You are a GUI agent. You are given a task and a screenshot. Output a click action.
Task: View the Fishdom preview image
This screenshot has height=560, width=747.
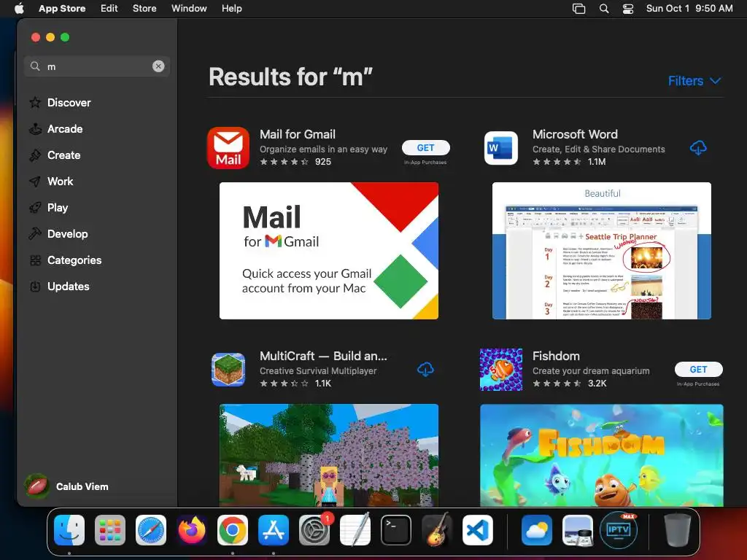pyautogui.click(x=602, y=455)
